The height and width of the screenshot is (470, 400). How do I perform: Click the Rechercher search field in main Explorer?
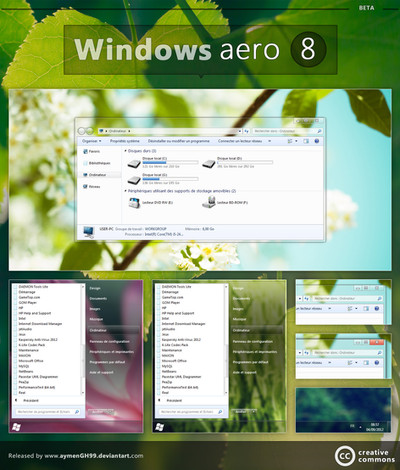click(x=287, y=131)
